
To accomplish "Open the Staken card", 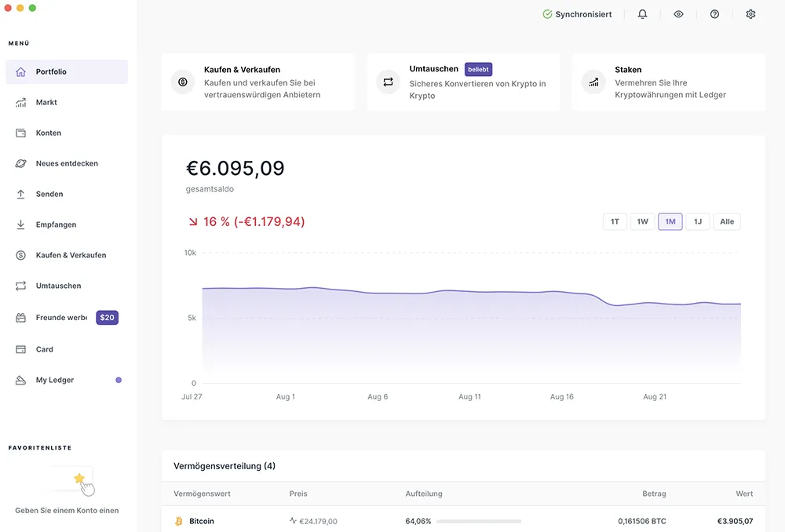I will coord(668,82).
